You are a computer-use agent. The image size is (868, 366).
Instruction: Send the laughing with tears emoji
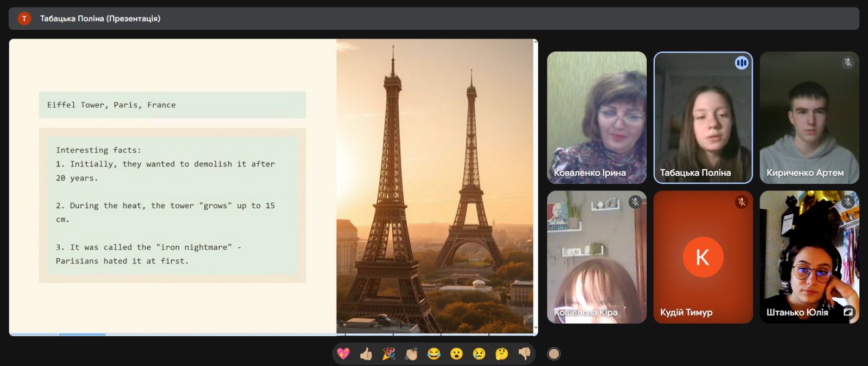tap(434, 354)
